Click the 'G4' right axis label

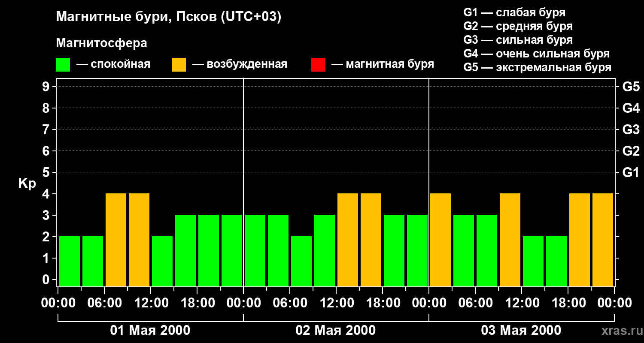631,108
